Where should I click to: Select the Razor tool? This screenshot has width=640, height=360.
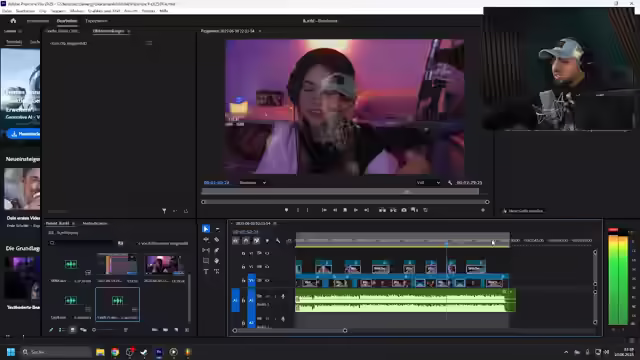(217, 240)
